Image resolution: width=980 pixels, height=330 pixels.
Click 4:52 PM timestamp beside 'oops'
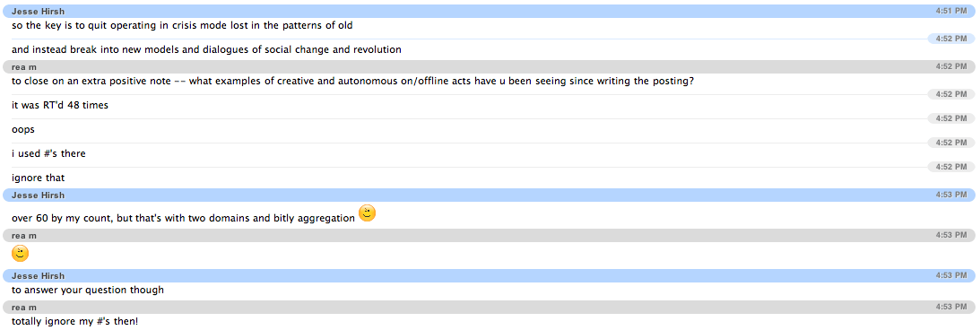point(951,118)
